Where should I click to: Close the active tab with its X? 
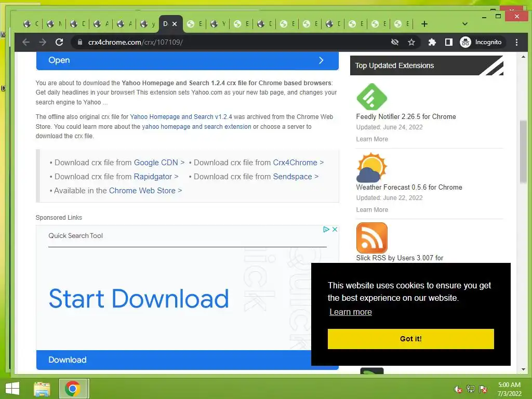tap(175, 24)
